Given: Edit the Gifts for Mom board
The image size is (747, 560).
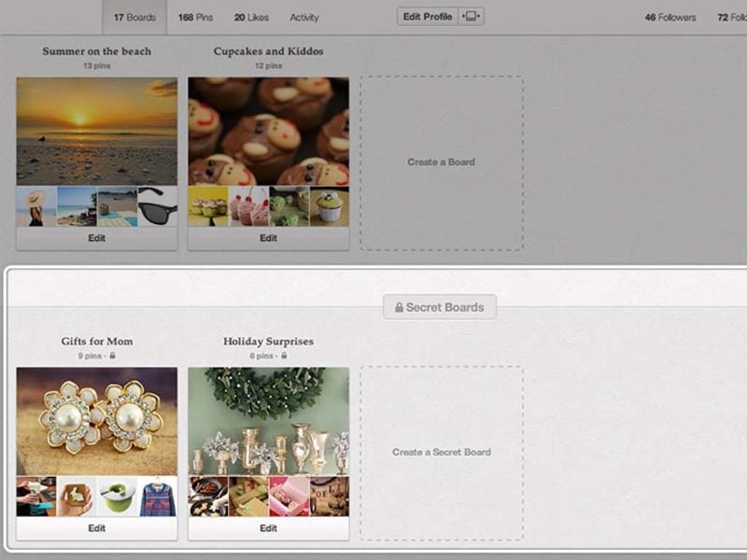Looking at the screenshot, I should (96, 528).
